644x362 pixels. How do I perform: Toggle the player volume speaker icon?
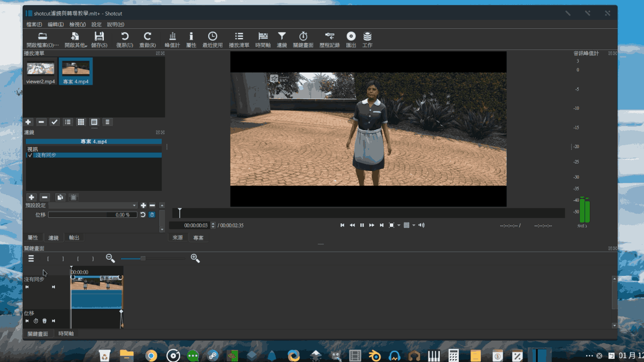pos(421,225)
